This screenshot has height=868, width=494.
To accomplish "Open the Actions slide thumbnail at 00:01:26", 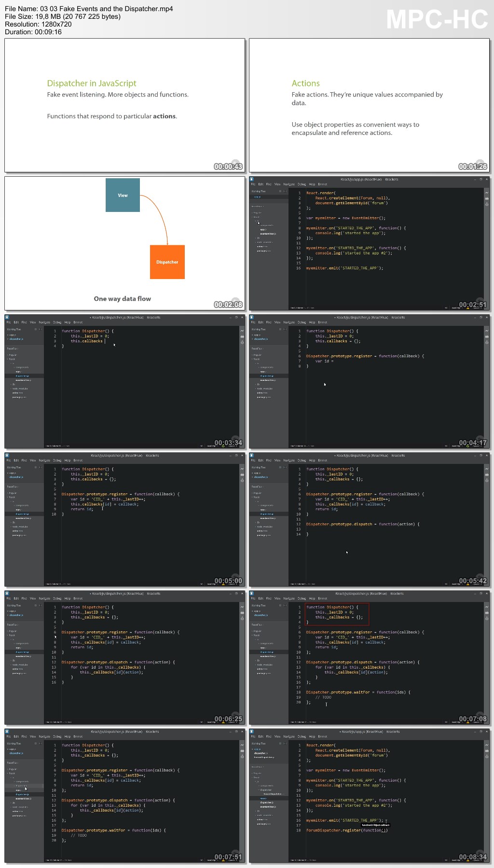I will (369, 105).
